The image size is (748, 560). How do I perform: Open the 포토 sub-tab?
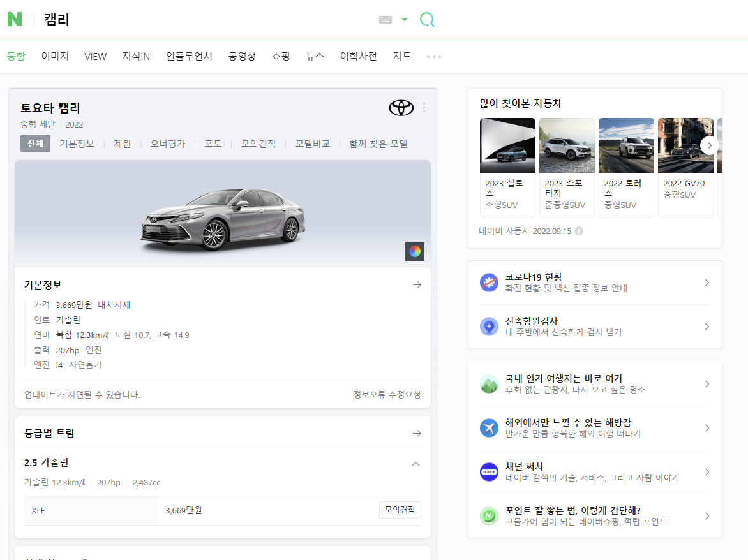213,144
